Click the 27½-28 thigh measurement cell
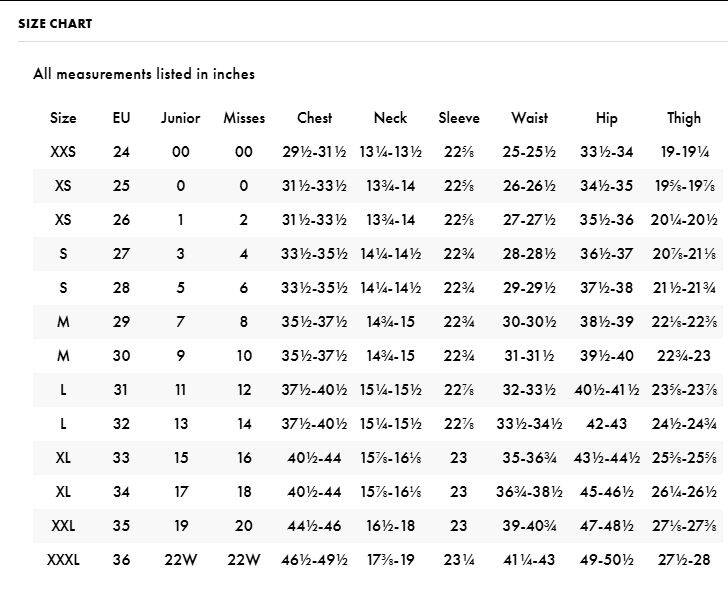The height and width of the screenshot is (607, 728). tap(684, 560)
